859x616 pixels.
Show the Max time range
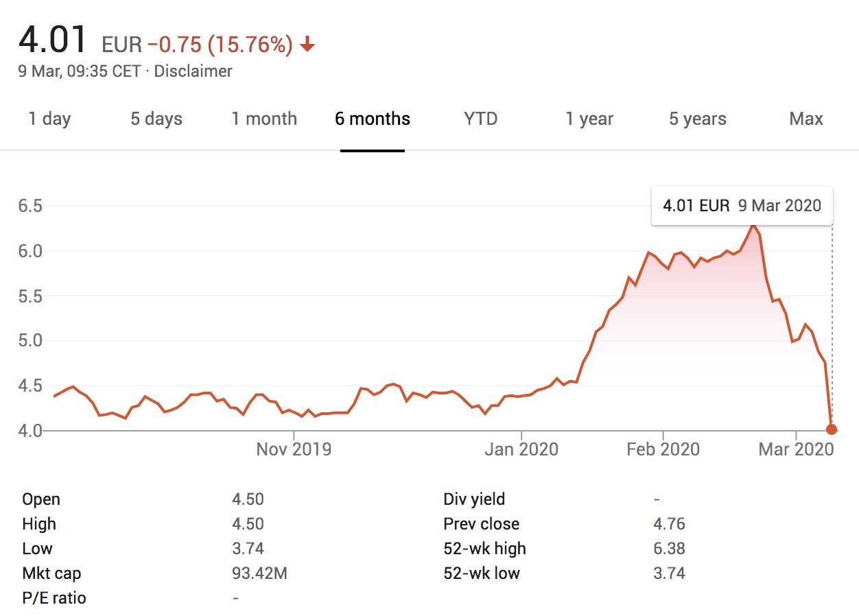click(806, 119)
